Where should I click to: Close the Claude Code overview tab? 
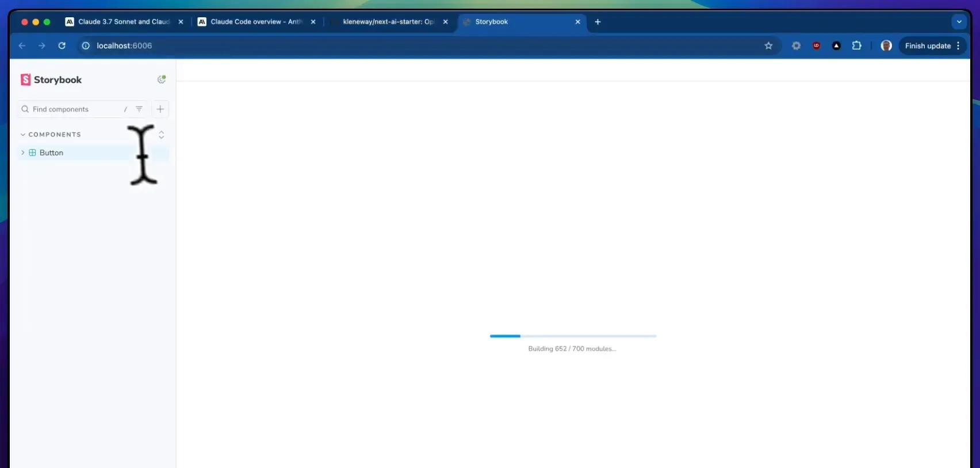[x=313, y=22]
